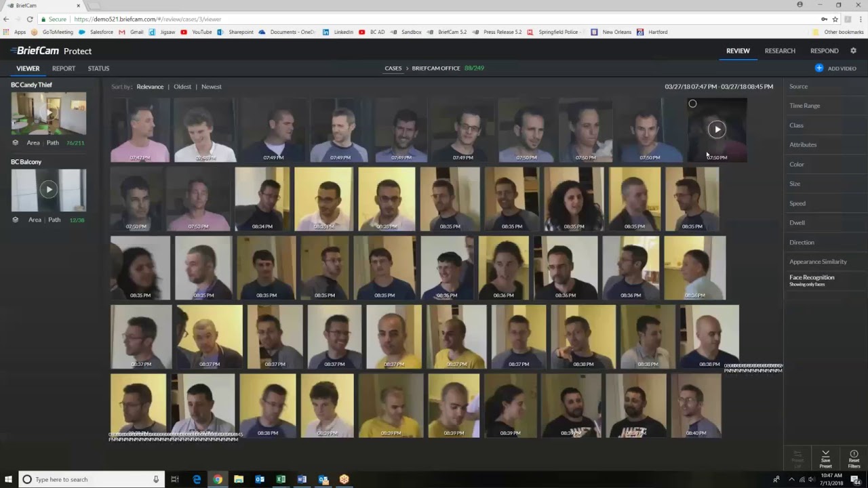Image resolution: width=868 pixels, height=488 pixels.
Task: Open the Other bookmarks folder
Action: pyautogui.click(x=838, y=32)
